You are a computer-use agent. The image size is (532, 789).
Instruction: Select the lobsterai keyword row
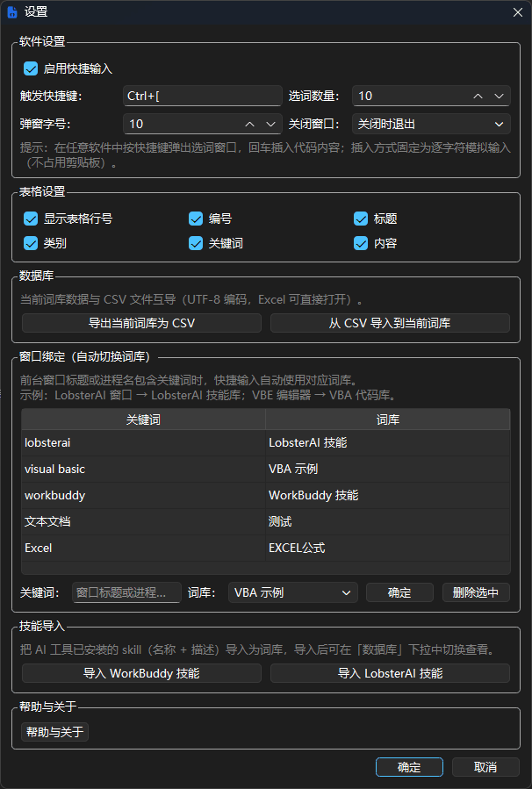(143, 443)
